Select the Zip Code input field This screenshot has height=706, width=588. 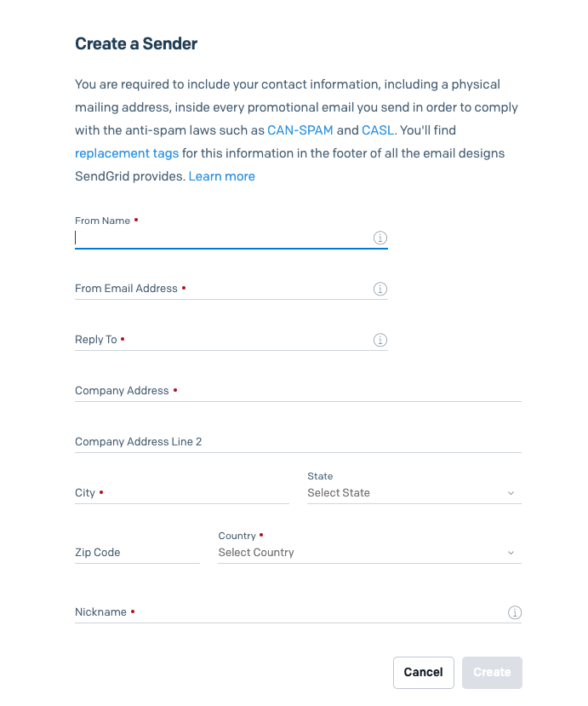point(137,553)
